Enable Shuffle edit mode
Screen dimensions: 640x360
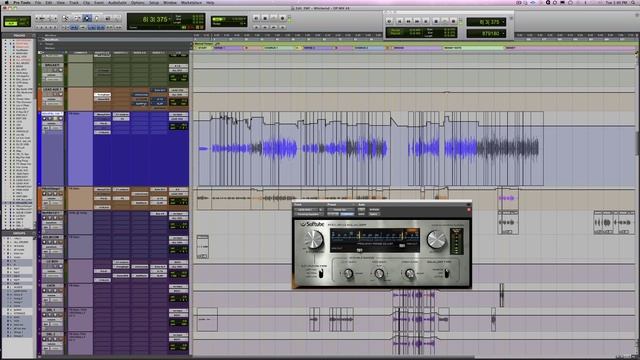11,19
